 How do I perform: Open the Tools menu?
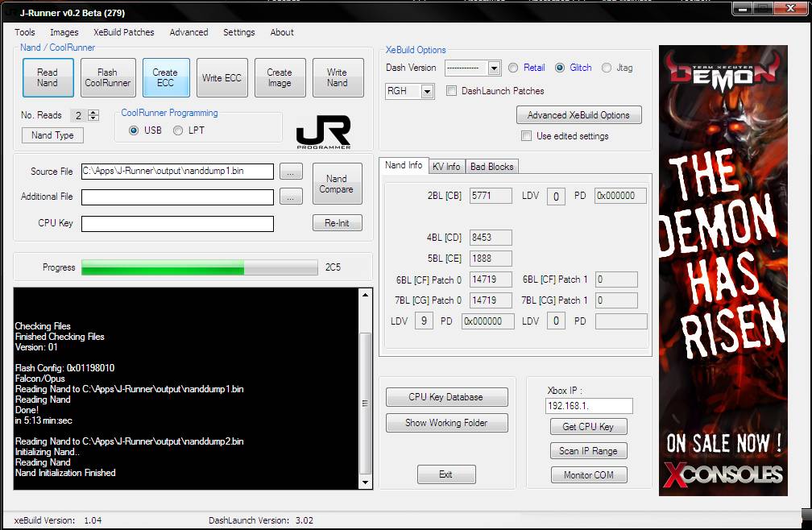(x=25, y=32)
